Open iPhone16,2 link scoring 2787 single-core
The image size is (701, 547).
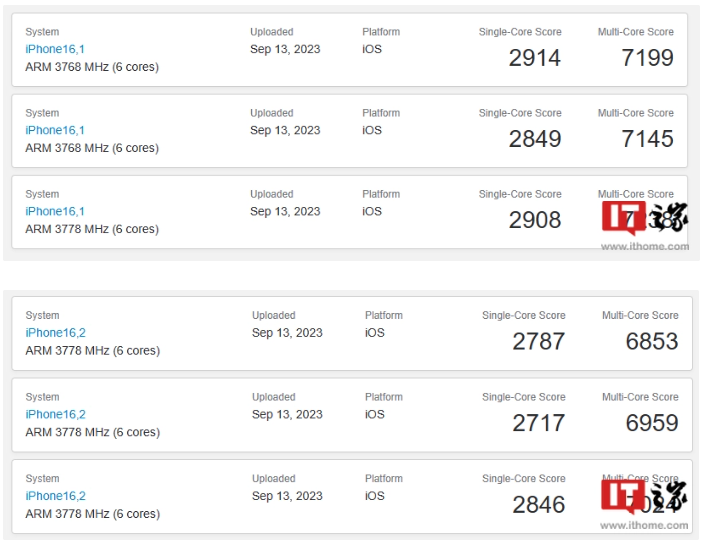point(55,333)
